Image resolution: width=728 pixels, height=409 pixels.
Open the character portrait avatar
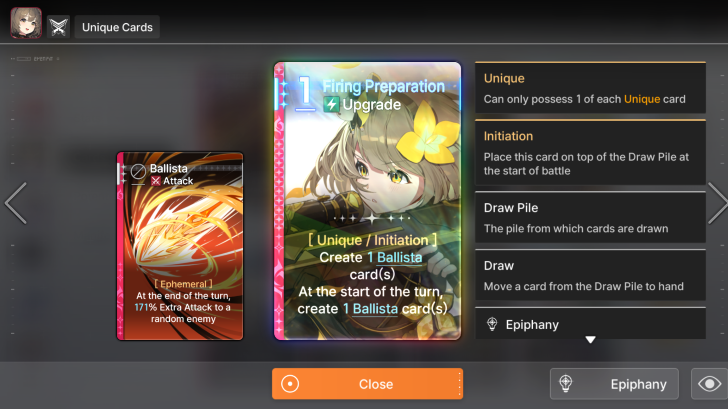pos(26,23)
